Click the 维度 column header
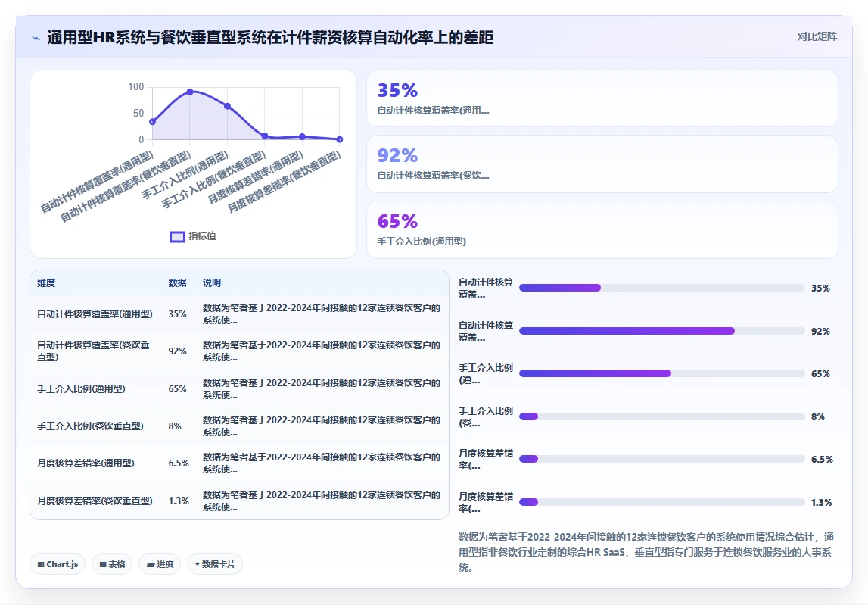 coord(46,282)
